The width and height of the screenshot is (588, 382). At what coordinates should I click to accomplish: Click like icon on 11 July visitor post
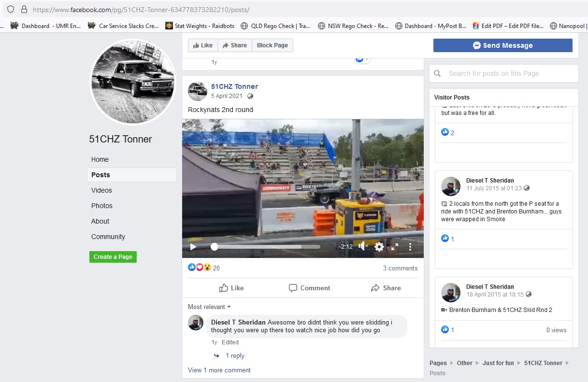[x=445, y=238]
